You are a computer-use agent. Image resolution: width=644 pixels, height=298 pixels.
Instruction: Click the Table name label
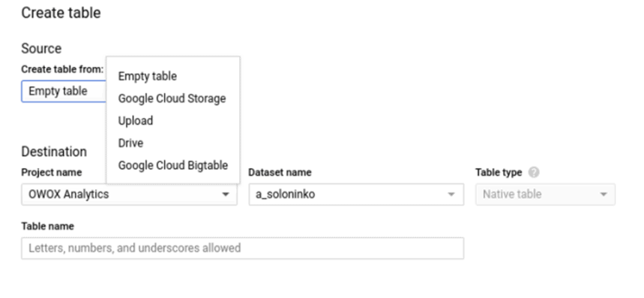(48, 227)
